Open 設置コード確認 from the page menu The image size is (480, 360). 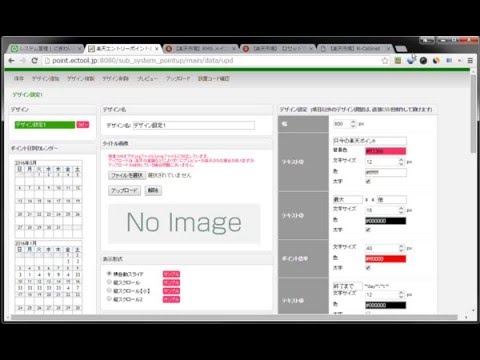point(214,78)
